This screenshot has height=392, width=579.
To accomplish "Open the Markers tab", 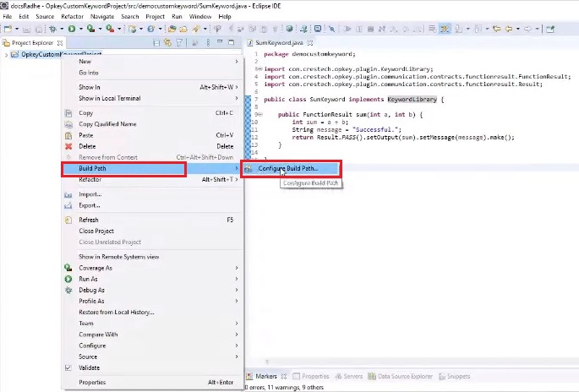I will pos(265,376).
